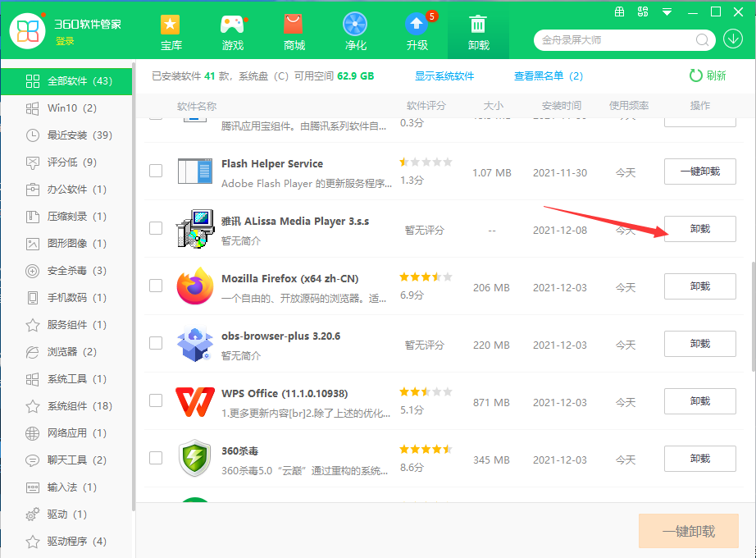Screen dimensions: 756x558
Task: Open the skin/apps icon in title bar
Action: (643, 11)
